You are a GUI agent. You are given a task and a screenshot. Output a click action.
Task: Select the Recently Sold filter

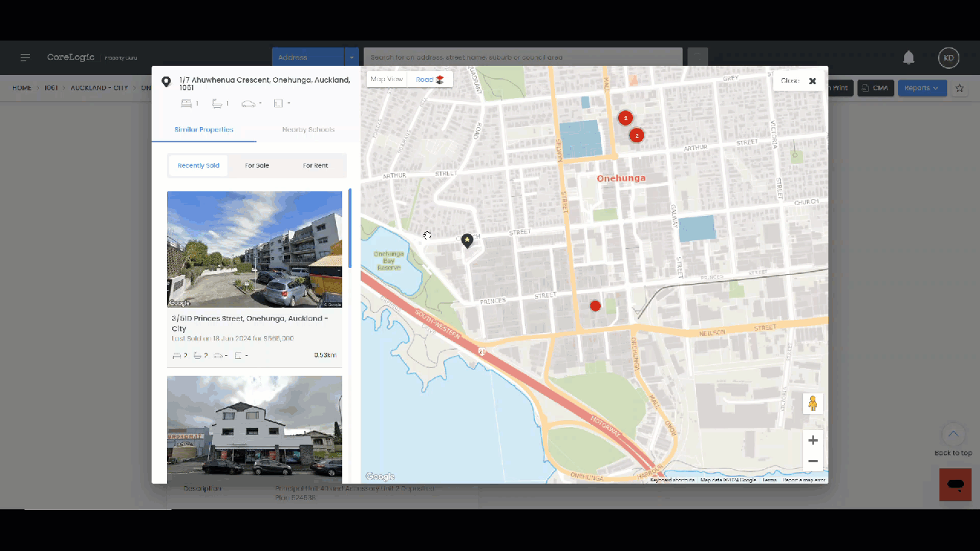coord(198,165)
